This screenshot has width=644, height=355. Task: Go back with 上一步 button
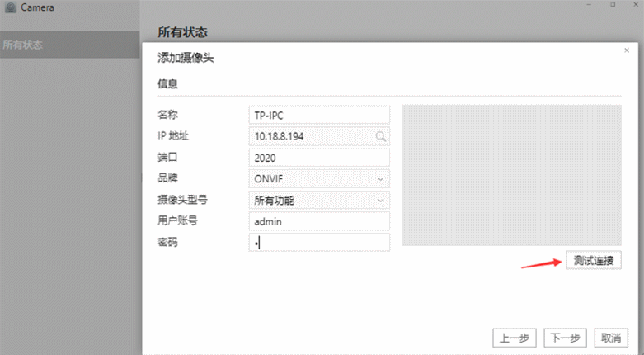(515, 338)
